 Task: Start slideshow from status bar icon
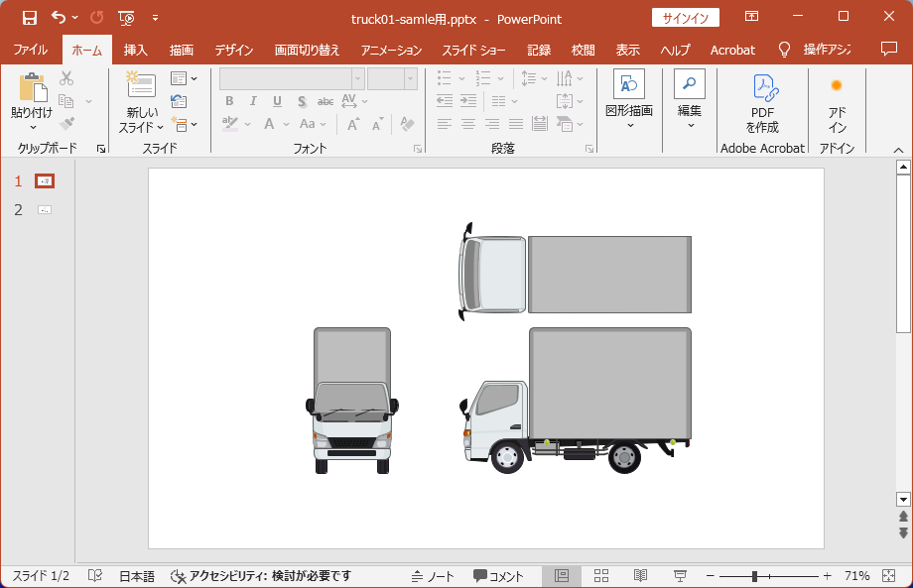click(x=680, y=576)
